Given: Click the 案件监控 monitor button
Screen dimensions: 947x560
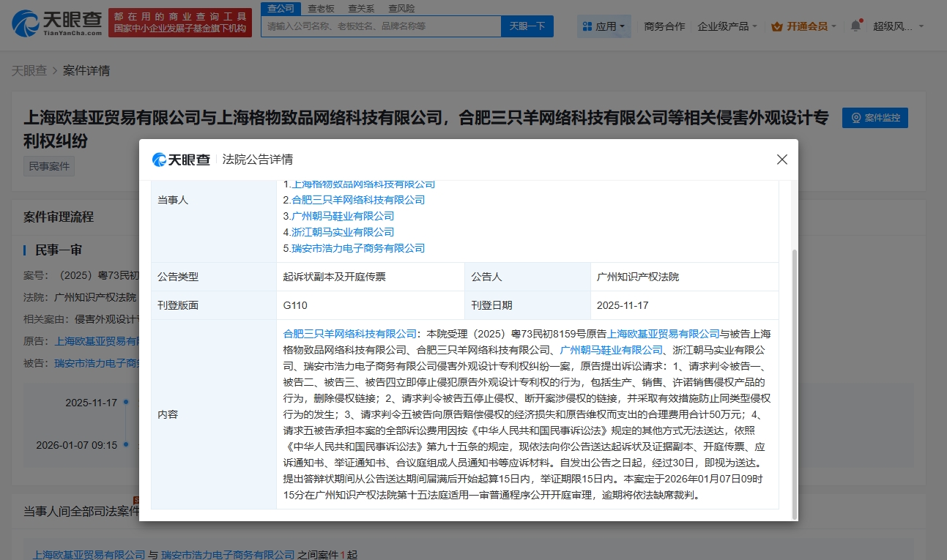Looking at the screenshot, I should (x=875, y=118).
